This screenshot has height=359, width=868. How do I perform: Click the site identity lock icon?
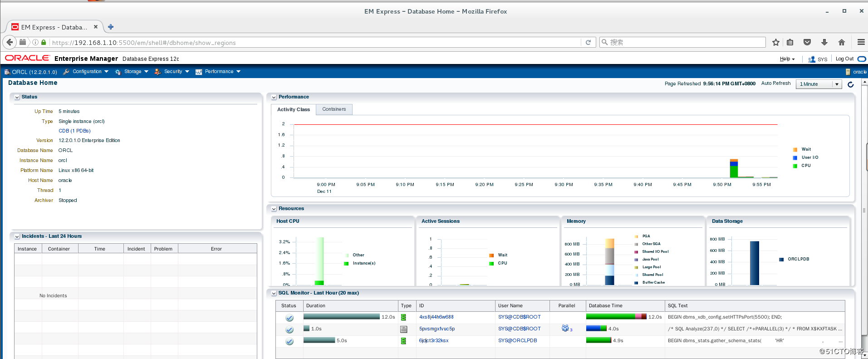44,42
